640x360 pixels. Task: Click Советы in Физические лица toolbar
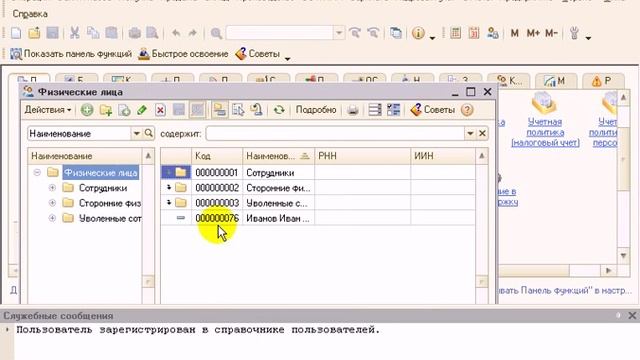coord(432,110)
